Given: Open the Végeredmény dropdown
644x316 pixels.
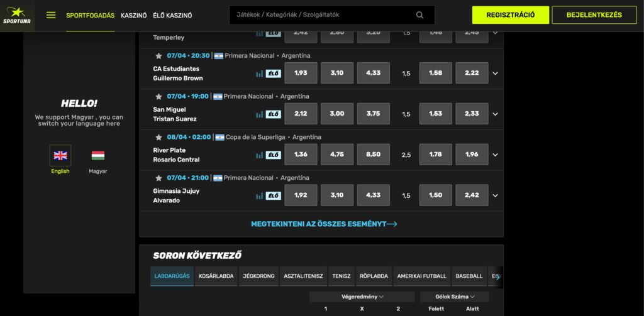Looking at the screenshot, I should pos(362,297).
